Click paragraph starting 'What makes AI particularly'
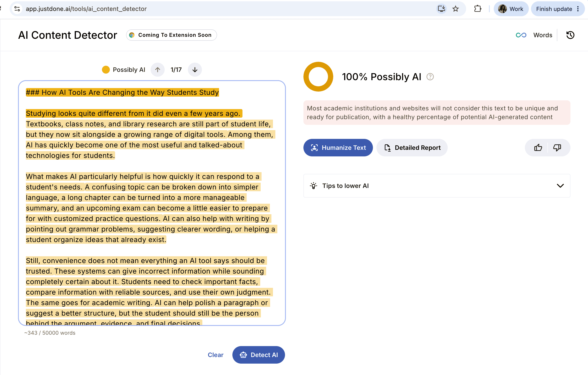The image size is (588, 375). tap(151, 208)
